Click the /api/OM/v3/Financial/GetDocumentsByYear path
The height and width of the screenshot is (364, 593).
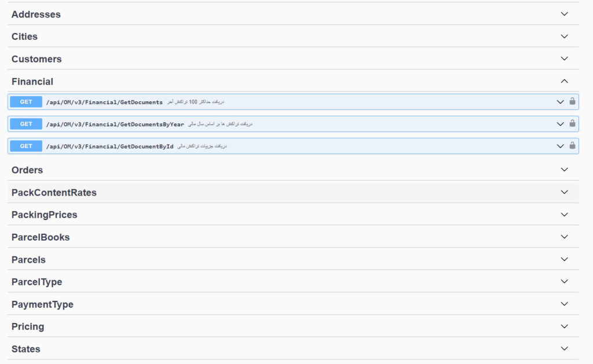[115, 124]
